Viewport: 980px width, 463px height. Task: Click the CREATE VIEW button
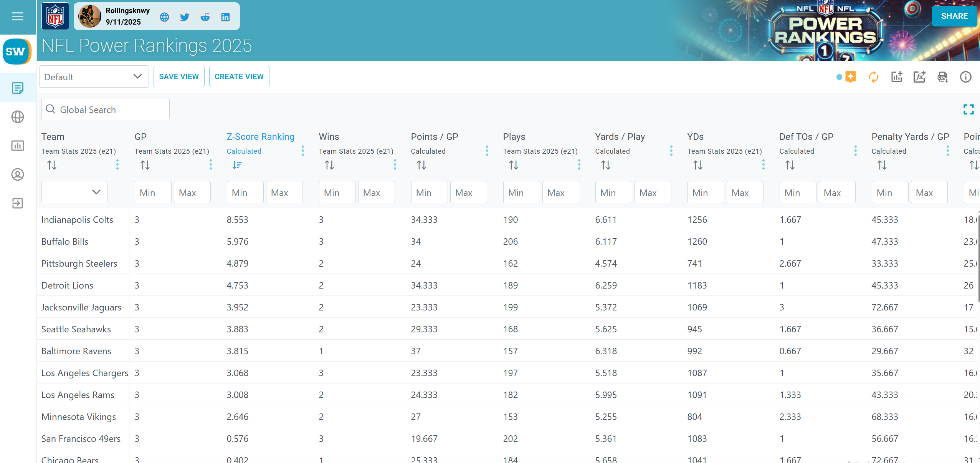tap(239, 76)
